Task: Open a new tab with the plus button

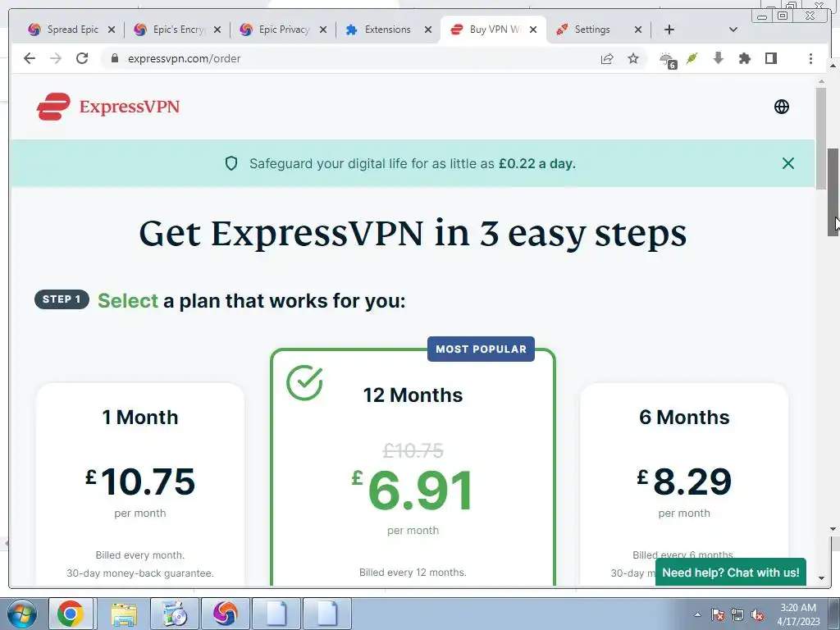Action: [x=669, y=30]
